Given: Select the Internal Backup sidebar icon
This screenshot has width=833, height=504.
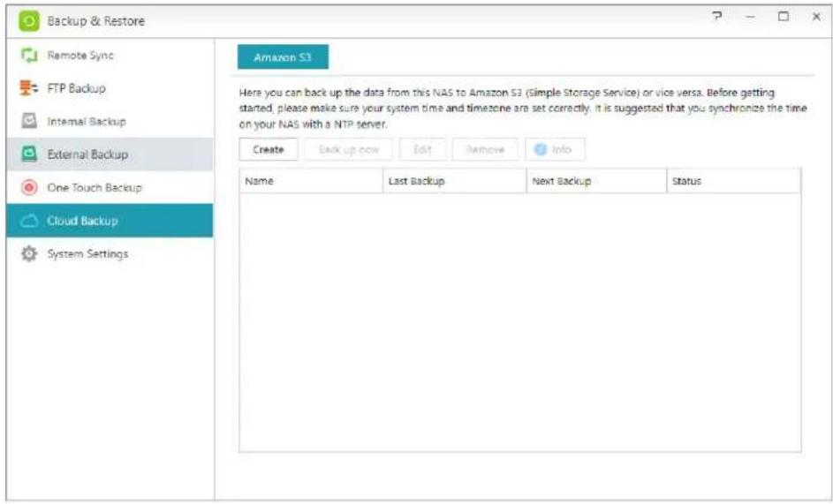Looking at the screenshot, I should [x=28, y=121].
